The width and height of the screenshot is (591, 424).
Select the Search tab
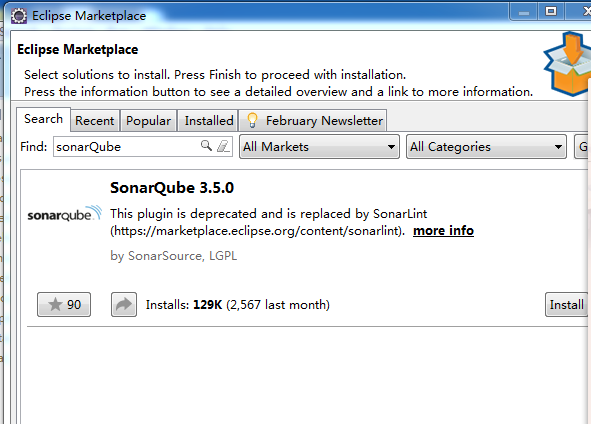click(43, 119)
